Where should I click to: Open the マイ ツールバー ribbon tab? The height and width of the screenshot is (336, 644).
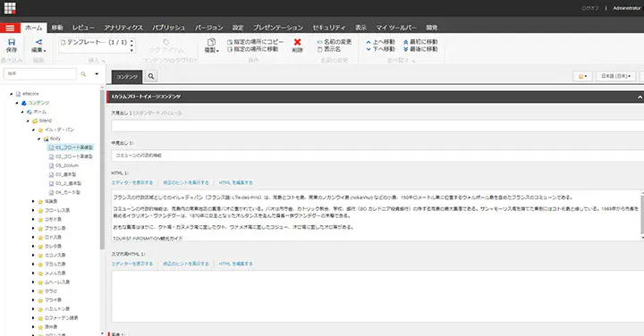coord(396,28)
